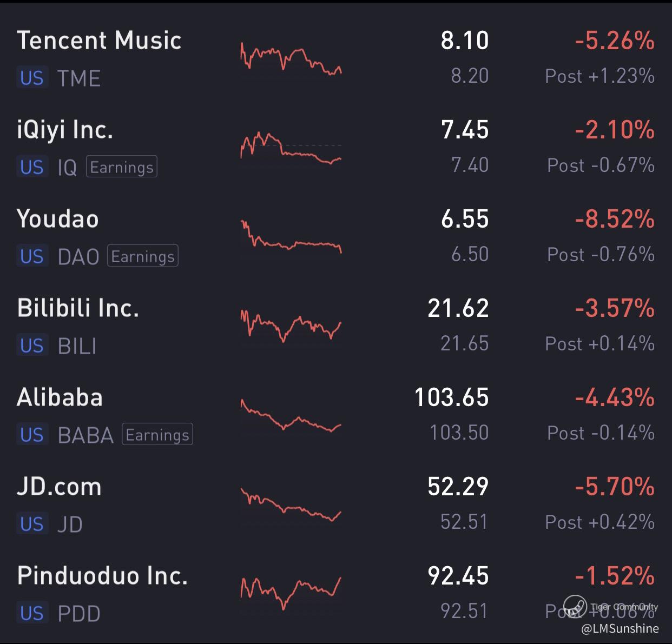The image size is (672, 644).
Task: Open the Alibaba stock entry
Action: coord(336,415)
